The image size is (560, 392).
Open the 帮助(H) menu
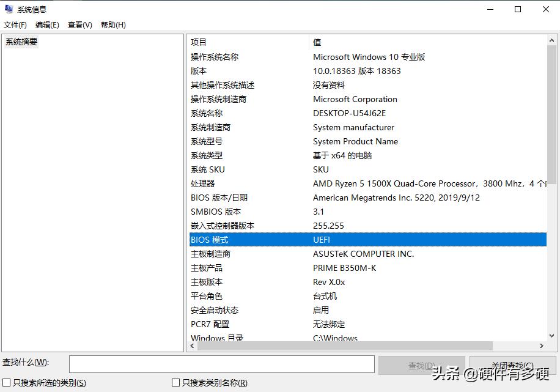pos(111,24)
